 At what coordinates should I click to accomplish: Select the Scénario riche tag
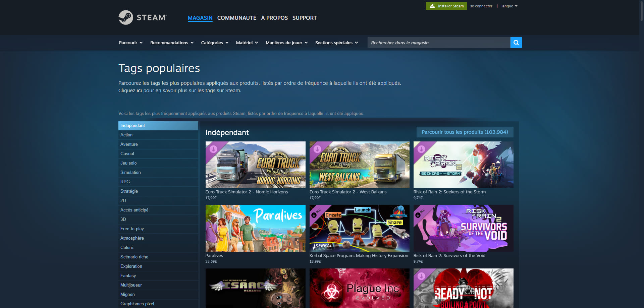coord(158,257)
